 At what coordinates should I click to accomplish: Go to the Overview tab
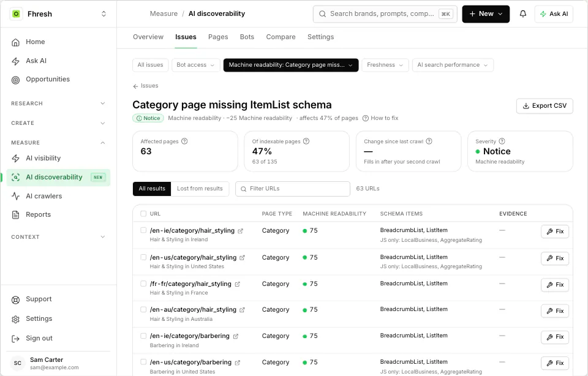[148, 37]
